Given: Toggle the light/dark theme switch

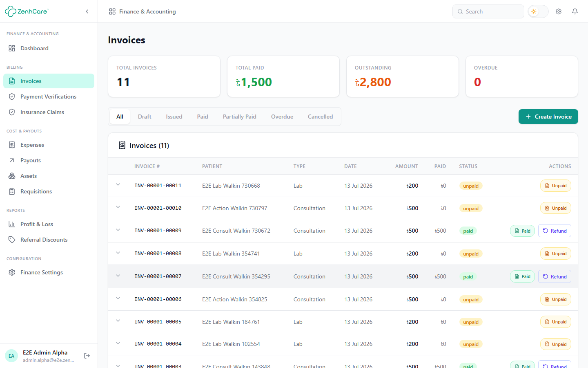Looking at the screenshot, I should pos(538,11).
